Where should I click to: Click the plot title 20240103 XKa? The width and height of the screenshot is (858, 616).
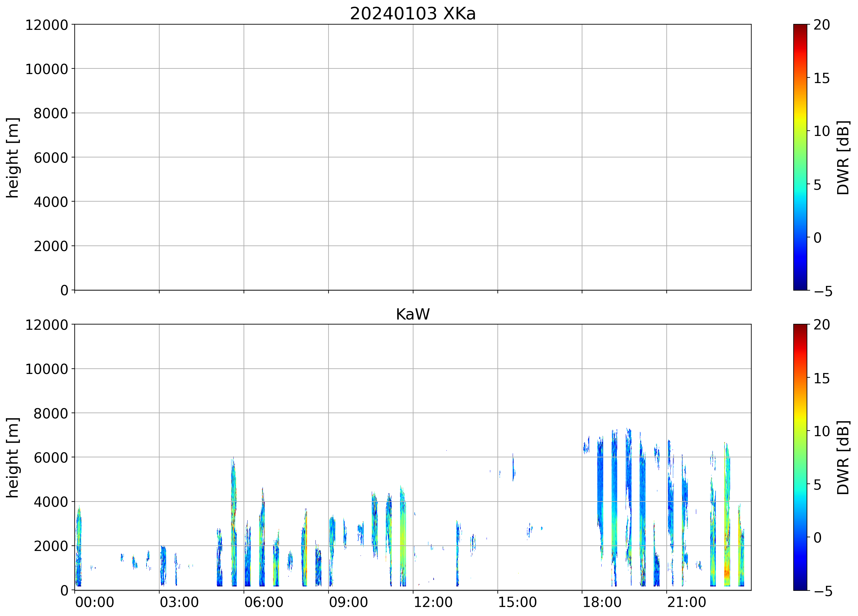click(412, 14)
